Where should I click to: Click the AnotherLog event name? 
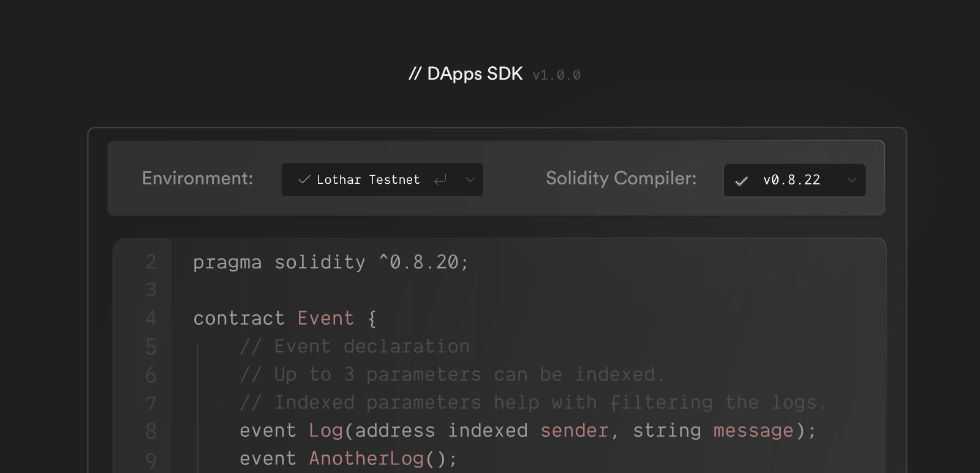click(x=366, y=459)
